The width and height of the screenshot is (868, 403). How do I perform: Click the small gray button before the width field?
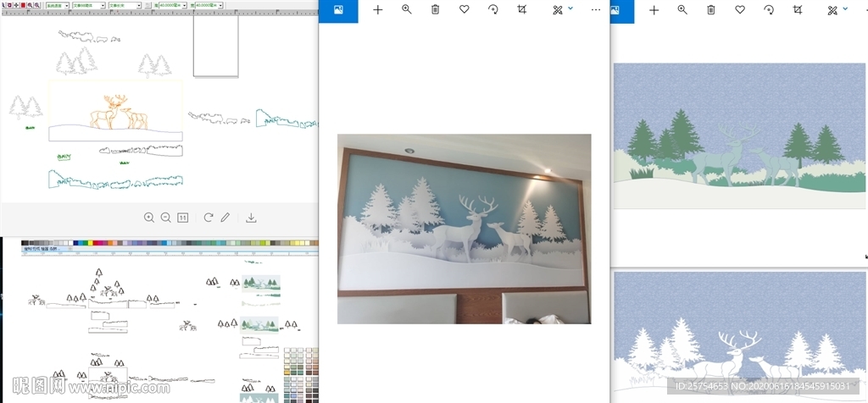point(147,6)
